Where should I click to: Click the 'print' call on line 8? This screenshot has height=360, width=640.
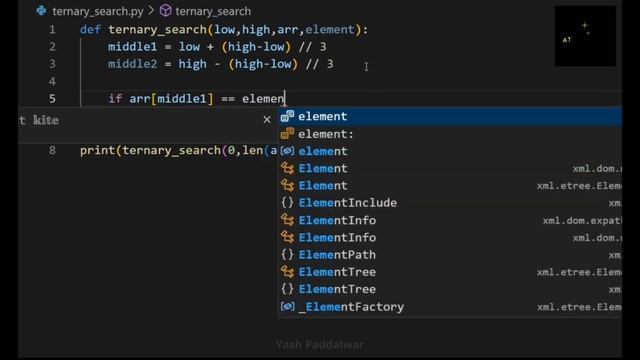tap(98, 151)
